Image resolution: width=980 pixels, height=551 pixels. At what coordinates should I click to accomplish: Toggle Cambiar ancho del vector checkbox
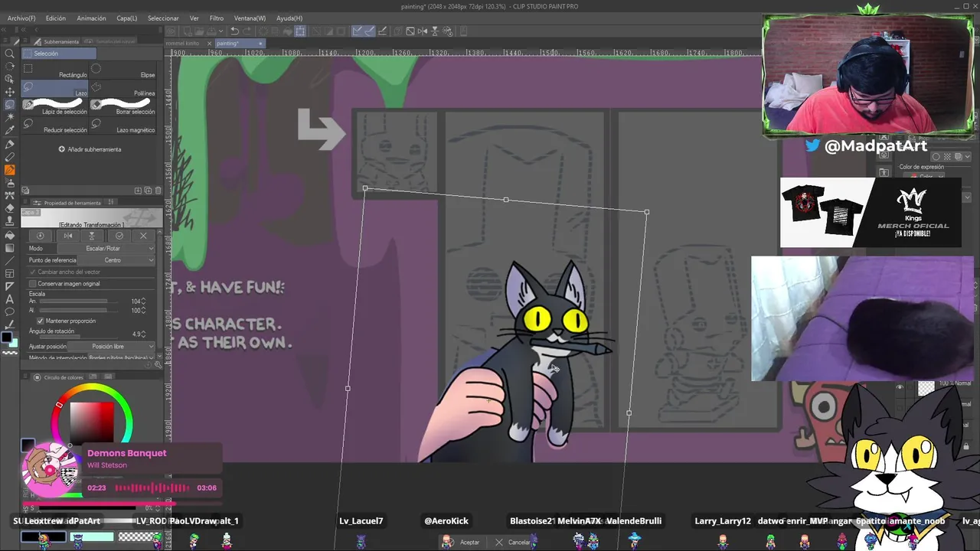click(33, 272)
